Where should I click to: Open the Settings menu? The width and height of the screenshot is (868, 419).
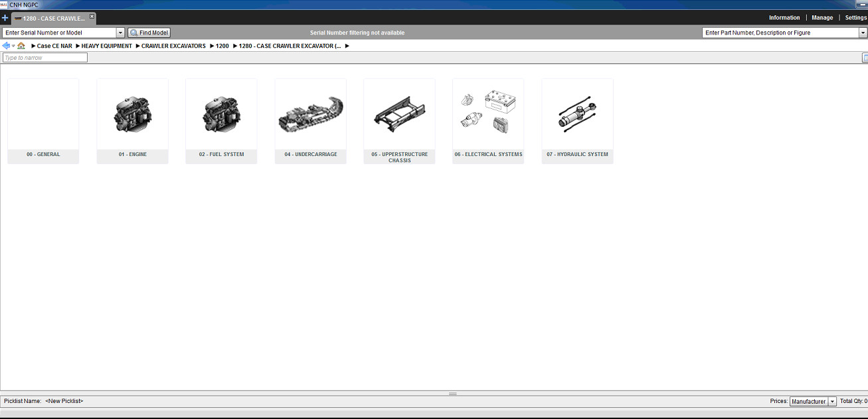click(x=856, y=18)
